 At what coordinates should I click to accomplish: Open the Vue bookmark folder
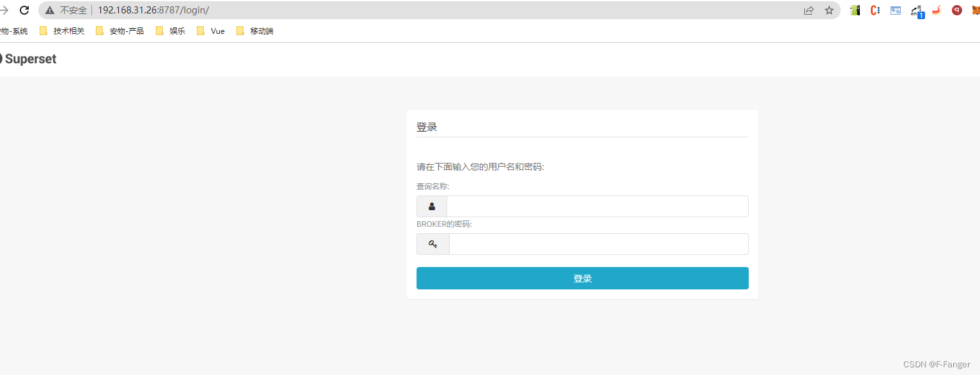pyautogui.click(x=211, y=31)
